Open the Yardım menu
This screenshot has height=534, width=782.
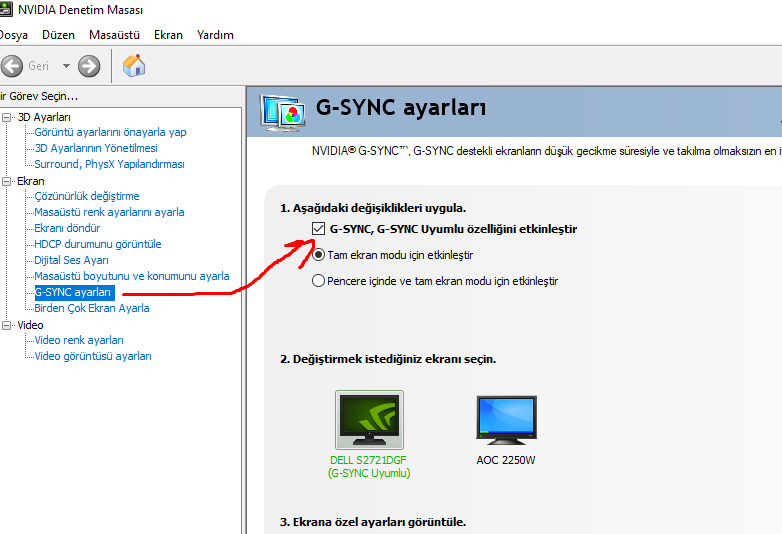pyautogui.click(x=215, y=35)
